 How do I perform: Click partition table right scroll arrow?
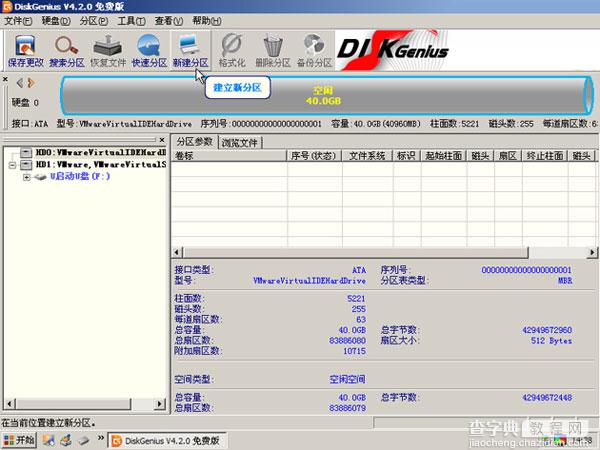tap(592, 252)
